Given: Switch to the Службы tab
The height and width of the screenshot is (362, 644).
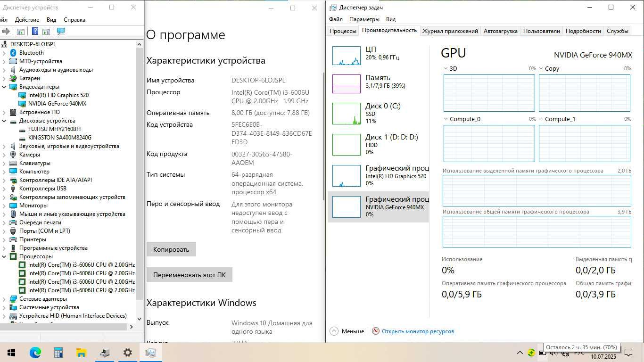Looking at the screenshot, I should tap(618, 31).
